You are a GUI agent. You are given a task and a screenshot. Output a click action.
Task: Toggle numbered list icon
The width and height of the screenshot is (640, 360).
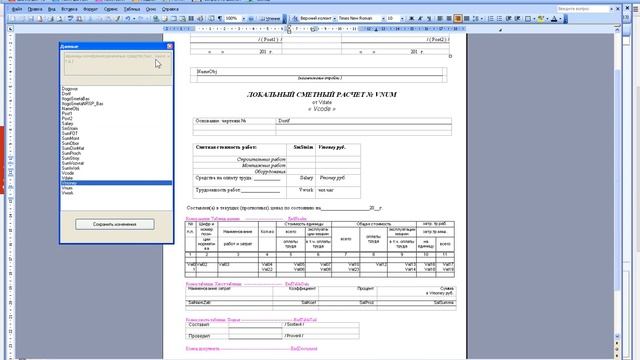[x=491, y=19]
